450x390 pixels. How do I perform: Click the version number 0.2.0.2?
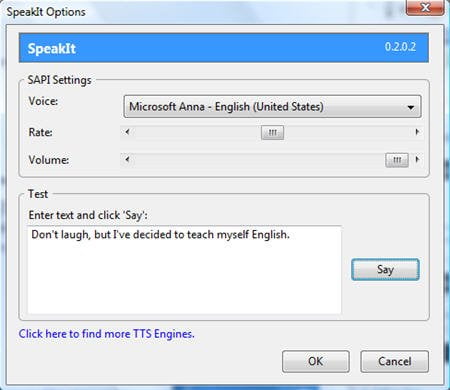tap(400, 47)
